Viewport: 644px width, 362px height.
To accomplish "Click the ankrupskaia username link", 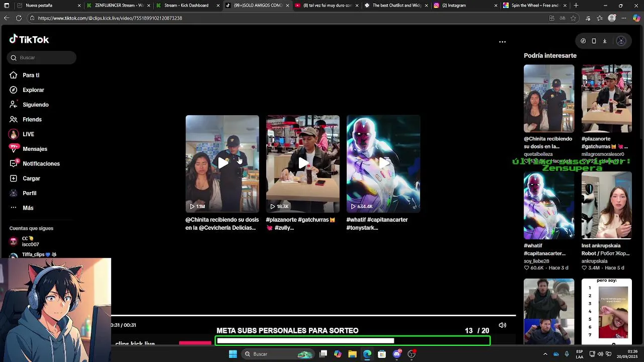I will [594, 261].
